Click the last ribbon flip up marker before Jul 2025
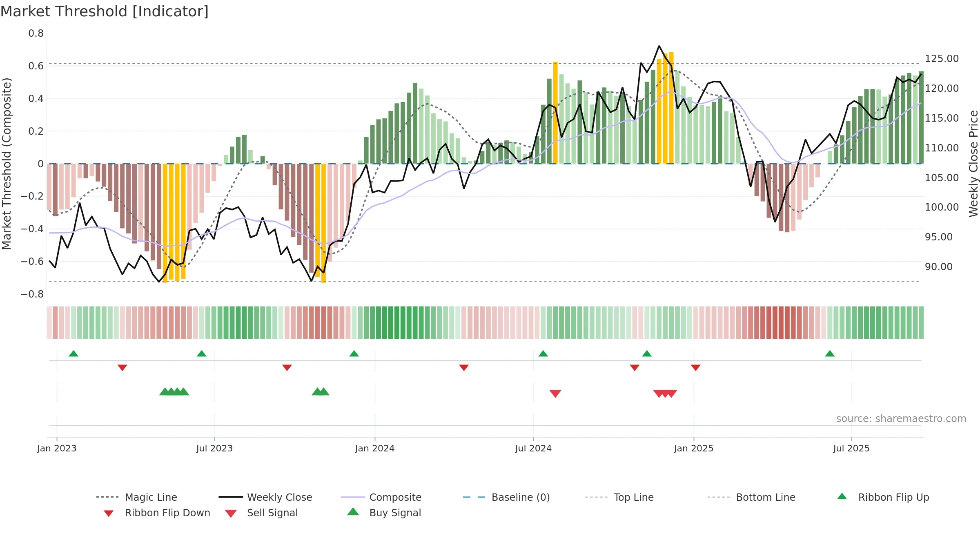980x551 pixels. (x=830, y=353)
